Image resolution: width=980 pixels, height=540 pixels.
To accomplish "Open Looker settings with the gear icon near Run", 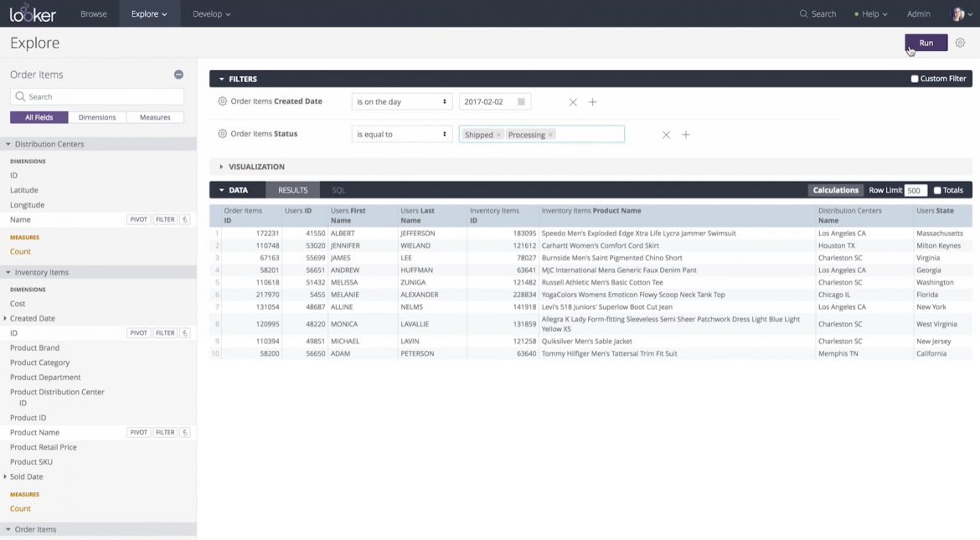I will 960,42.
